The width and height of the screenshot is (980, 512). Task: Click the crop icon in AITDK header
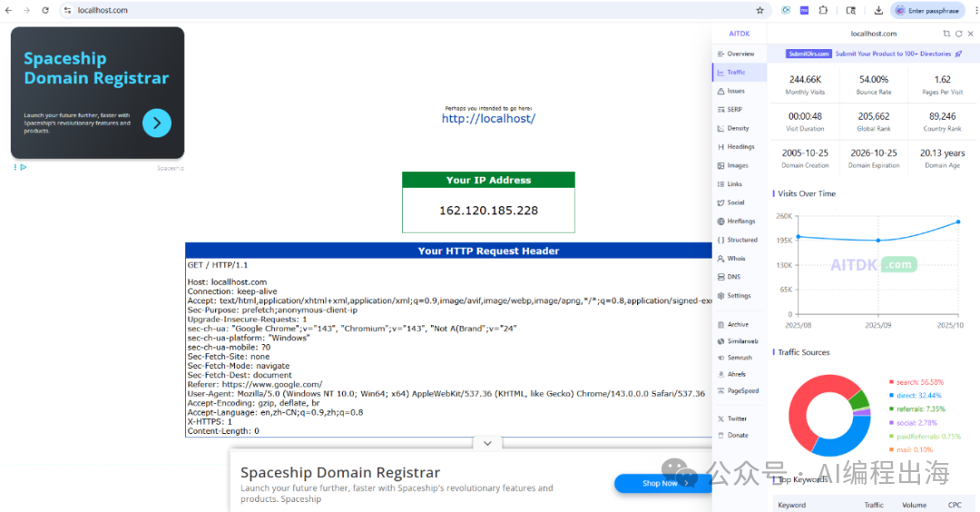tap(946, 34)
